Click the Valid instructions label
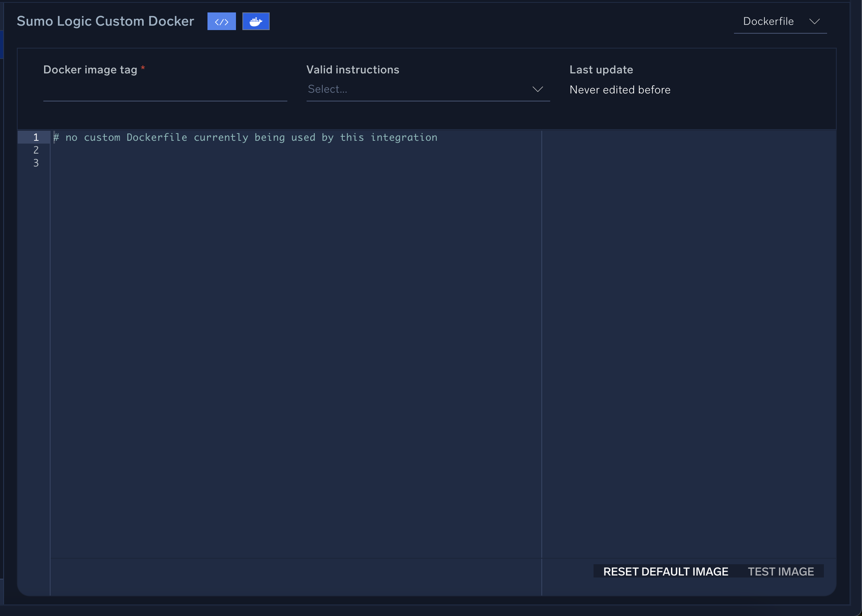Screen dimensions: 862x616 point(353,70)
